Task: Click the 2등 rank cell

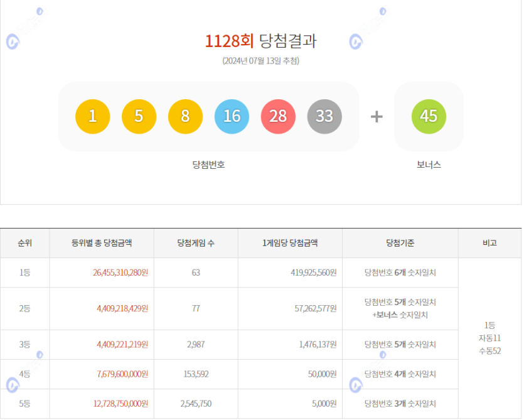Action: (24, 308)
